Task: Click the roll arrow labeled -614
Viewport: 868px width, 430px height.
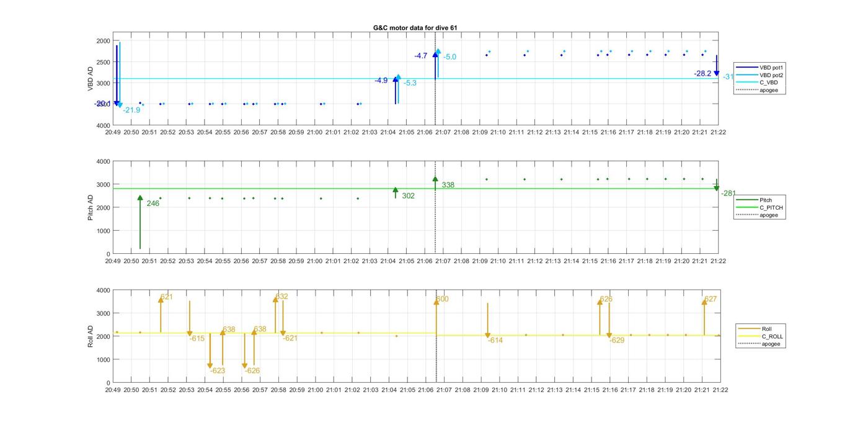Action: (x=487, y=320)
